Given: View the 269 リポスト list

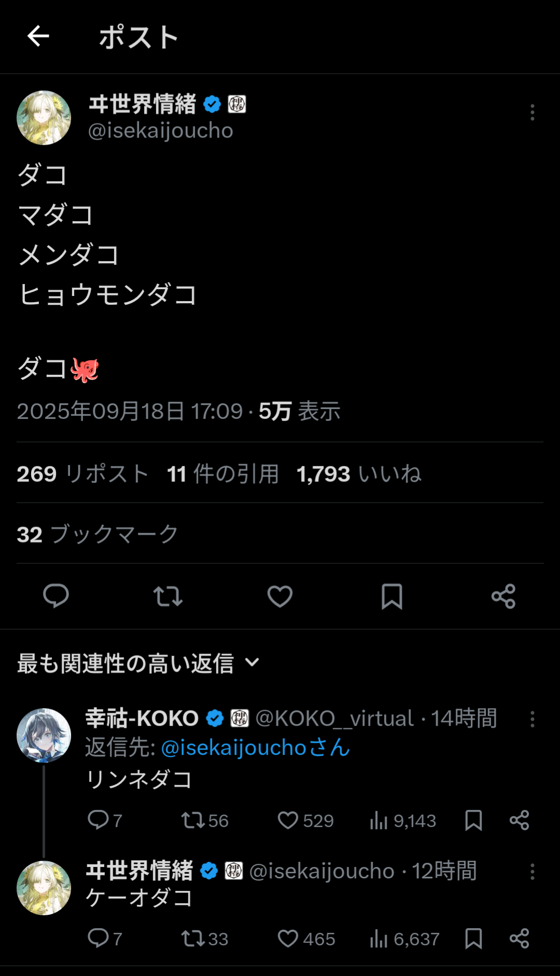Looking at the screenshot, I should coord(83,474).
